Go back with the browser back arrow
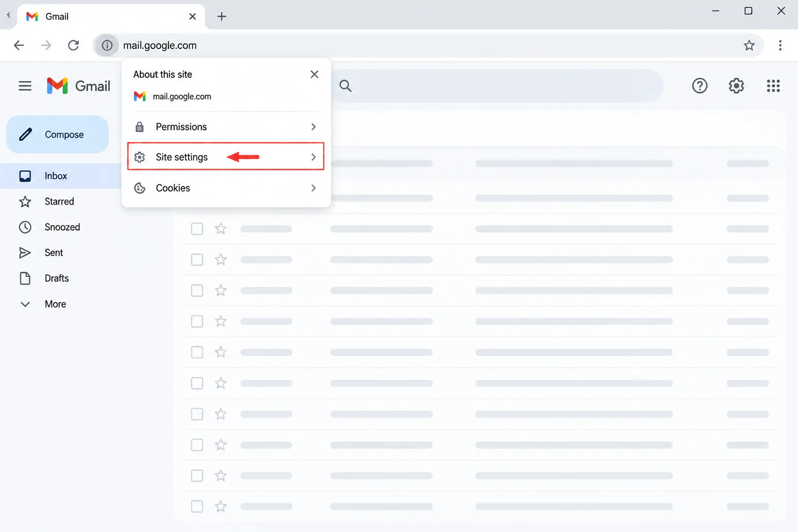 point(19,45)
